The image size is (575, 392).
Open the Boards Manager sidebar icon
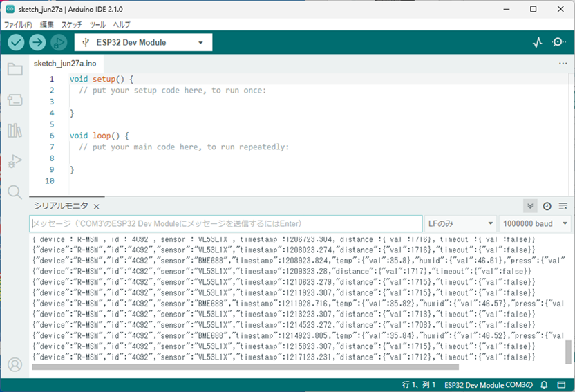(15, 100)
